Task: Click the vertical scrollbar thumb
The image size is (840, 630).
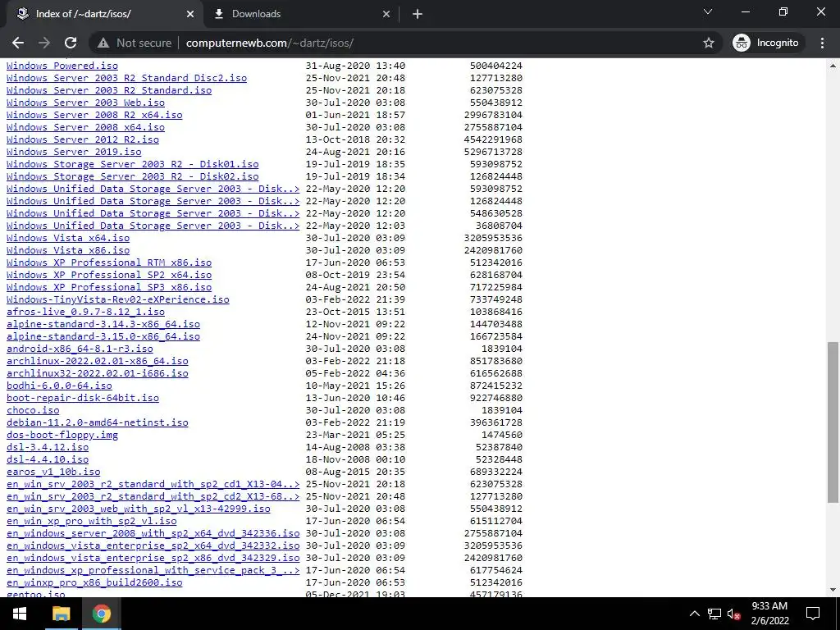Action: [833, 422]
